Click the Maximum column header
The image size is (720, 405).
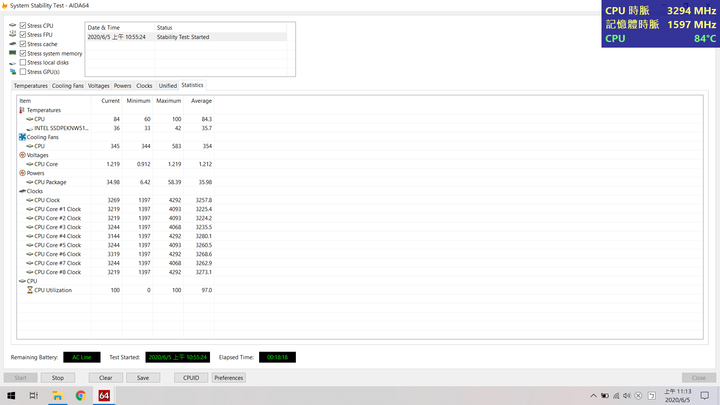click(168, 101)
